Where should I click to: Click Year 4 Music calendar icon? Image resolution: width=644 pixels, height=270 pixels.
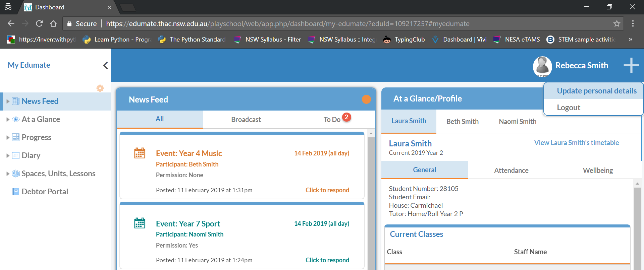coord(140,153)
